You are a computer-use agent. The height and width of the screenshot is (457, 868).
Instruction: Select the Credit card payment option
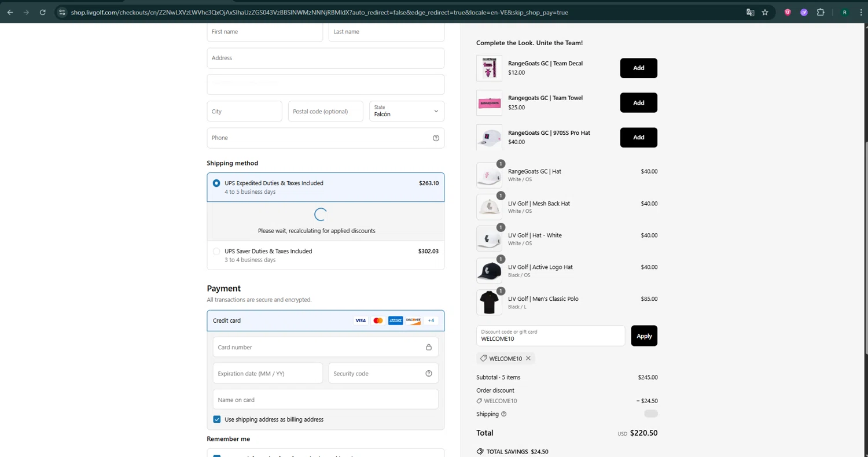[326, 320]
